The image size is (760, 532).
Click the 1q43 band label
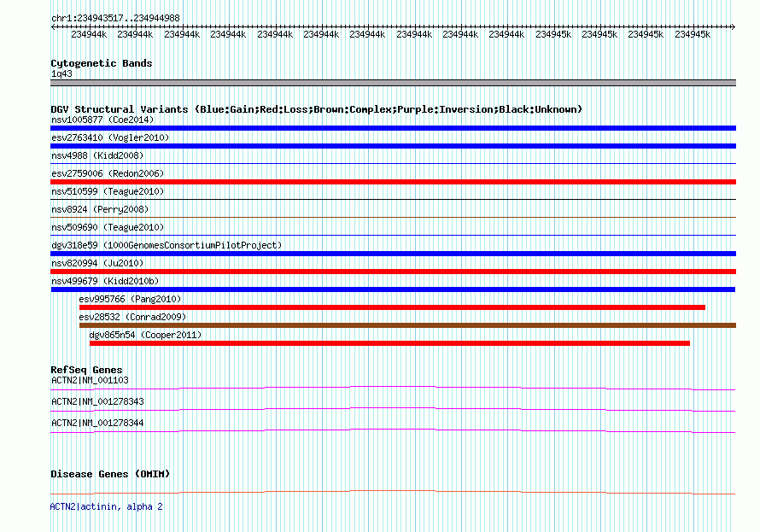[x=61, y=73]
